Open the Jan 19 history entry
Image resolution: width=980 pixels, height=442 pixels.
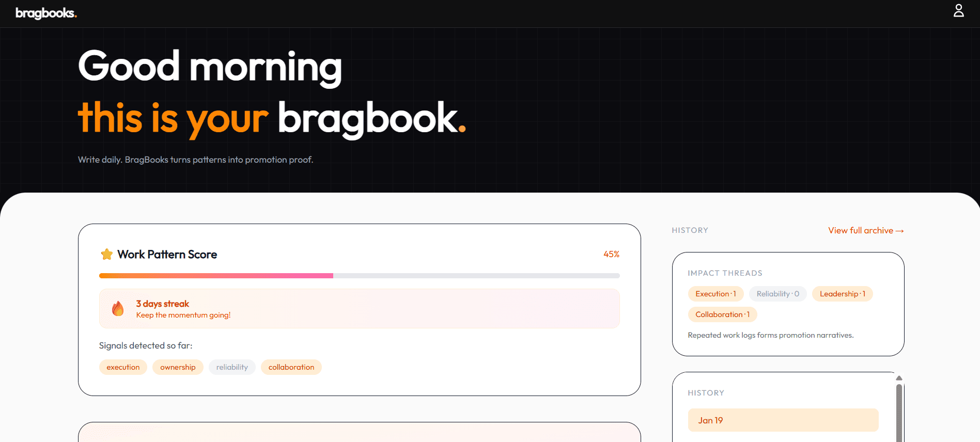click(783, 420)
